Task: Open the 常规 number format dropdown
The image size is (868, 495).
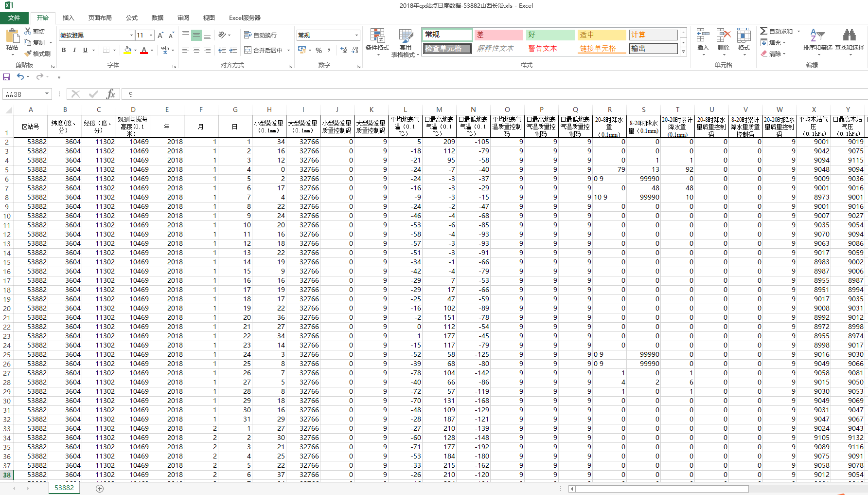Action: pyautogui.click(x=356, y=35)
